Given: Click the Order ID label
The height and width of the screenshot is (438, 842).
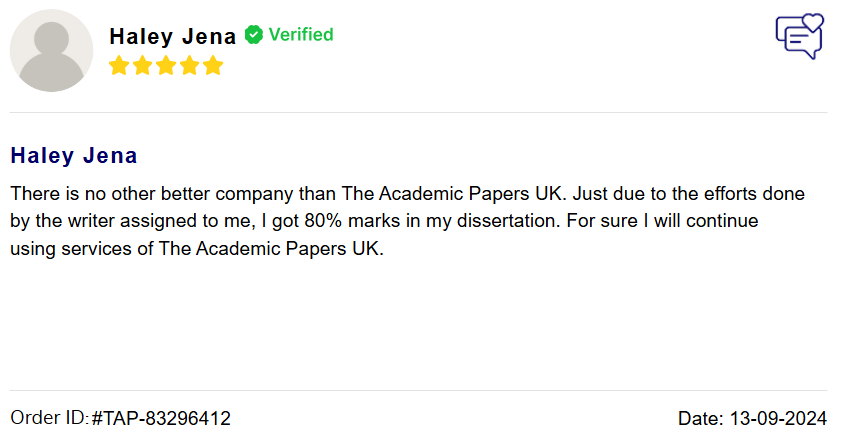Looking at the screenshot, I should point(49,418).
